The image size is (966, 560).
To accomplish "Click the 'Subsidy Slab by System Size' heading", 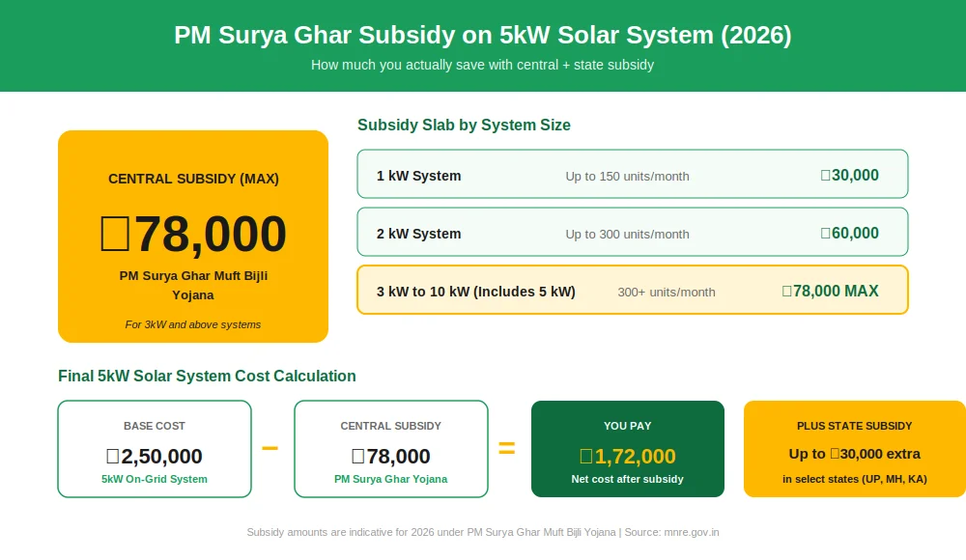I will pyautogui.click(x=464, y=126).
